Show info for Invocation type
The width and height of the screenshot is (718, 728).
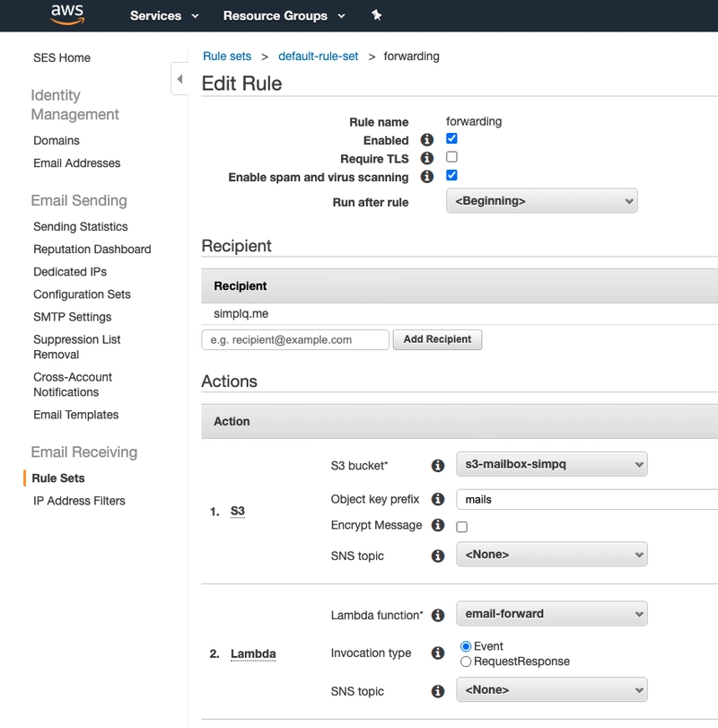pyautogui.click(x=438, y=653)
